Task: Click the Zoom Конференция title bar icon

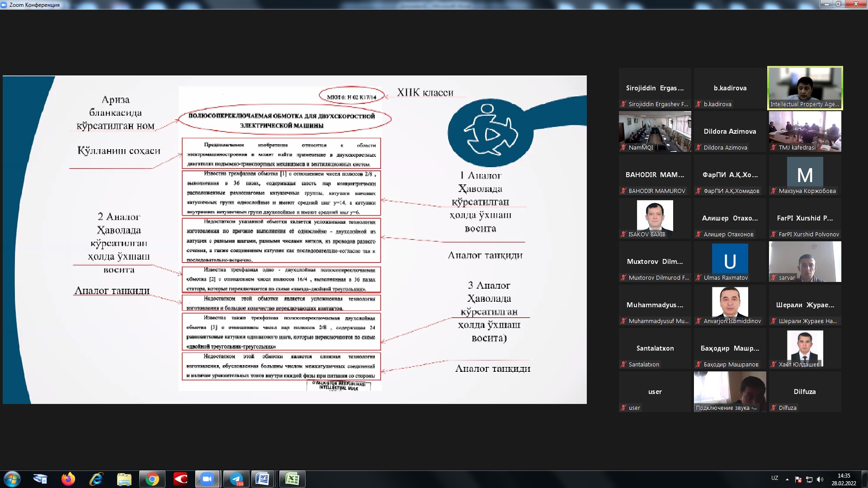Action: (x=4, y=5)
